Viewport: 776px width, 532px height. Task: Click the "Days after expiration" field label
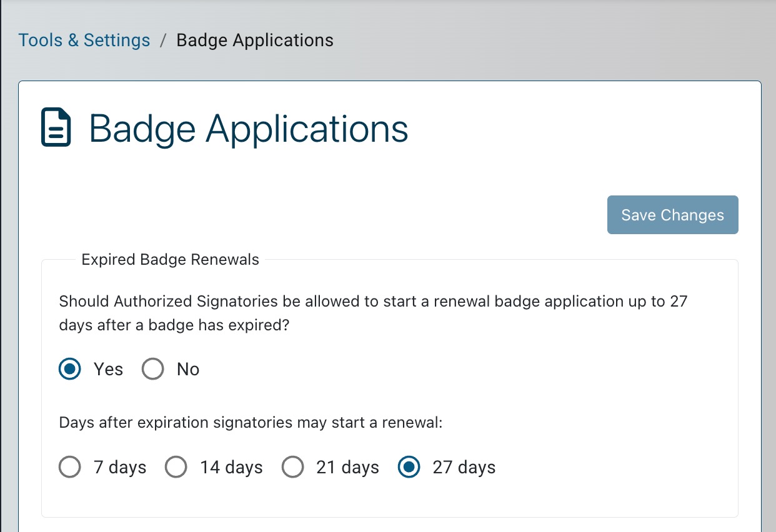(251, 423)
